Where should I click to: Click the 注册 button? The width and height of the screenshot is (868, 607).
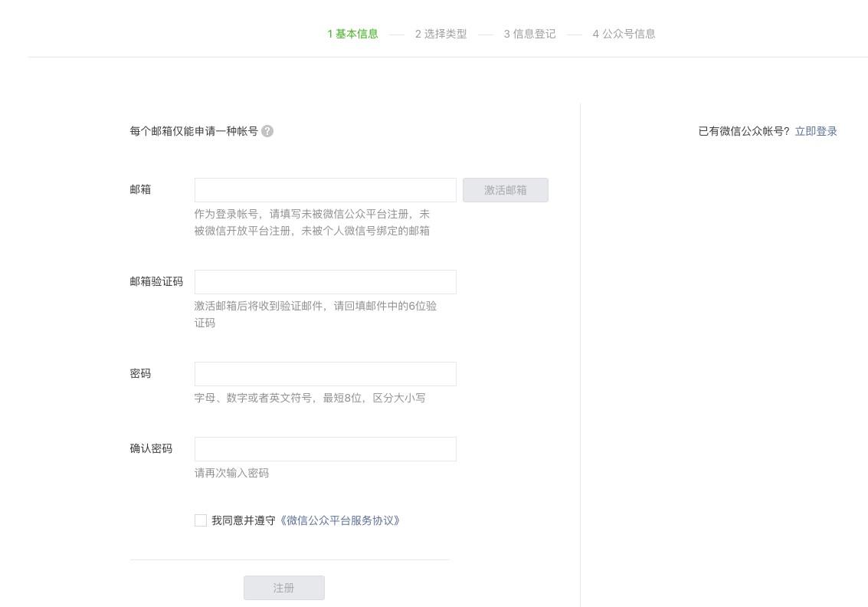tap(283, 588)
